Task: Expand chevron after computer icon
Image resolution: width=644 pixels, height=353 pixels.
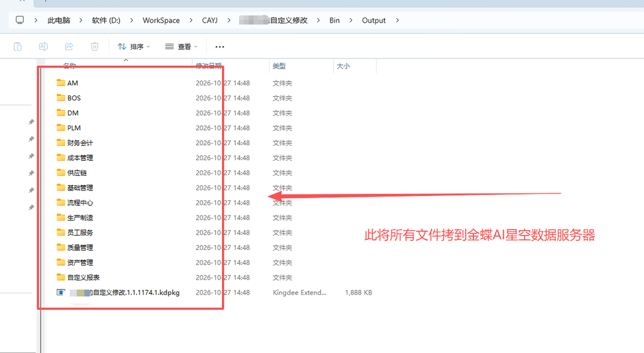Action: [36, 21]
